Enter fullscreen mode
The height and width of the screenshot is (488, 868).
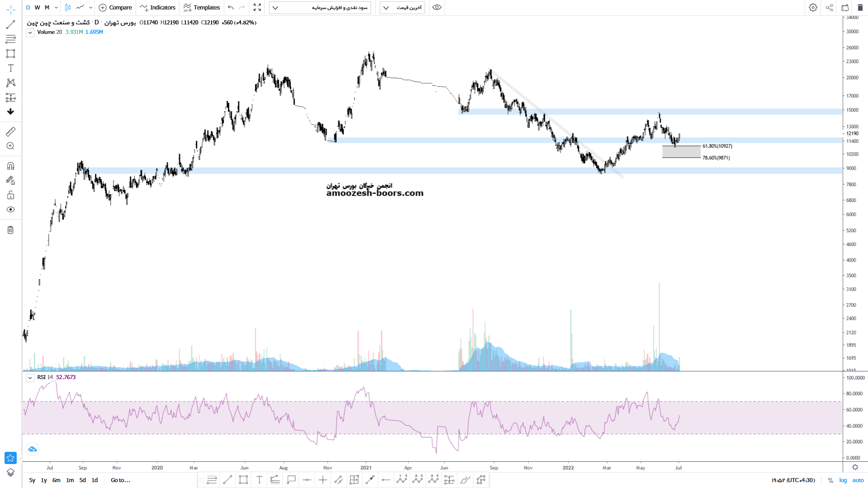[x=257, y=8]
